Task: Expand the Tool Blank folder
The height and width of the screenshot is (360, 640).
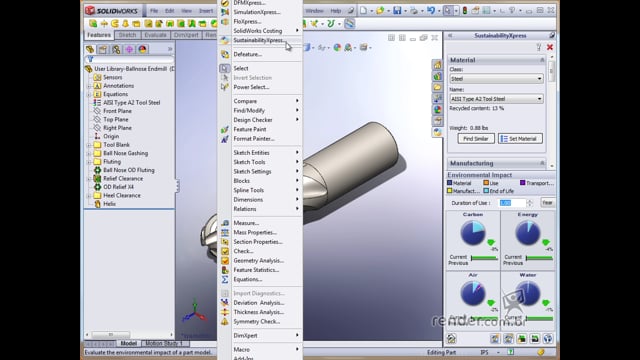Action: click(89, 145)
